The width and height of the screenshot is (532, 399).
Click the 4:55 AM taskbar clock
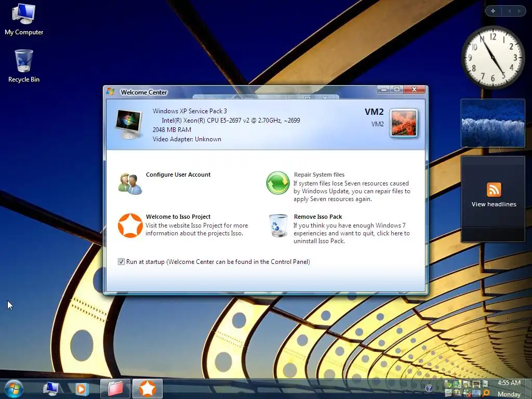tap(509, 383)
